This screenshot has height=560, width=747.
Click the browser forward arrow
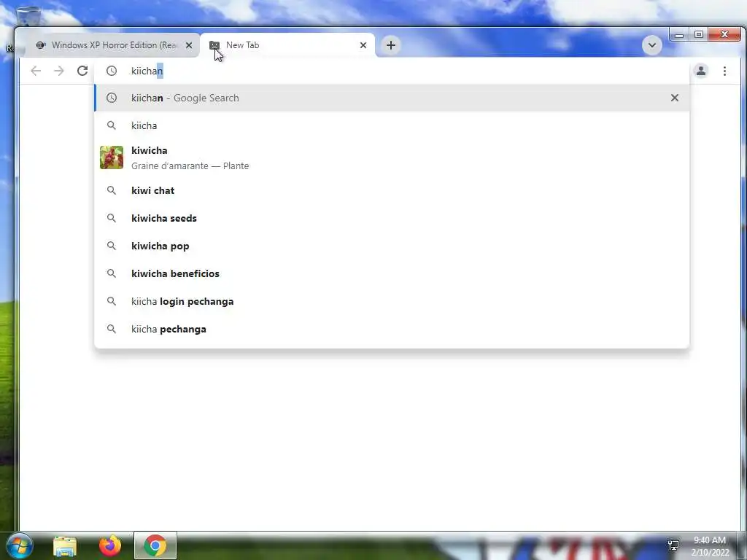[58, 71]
